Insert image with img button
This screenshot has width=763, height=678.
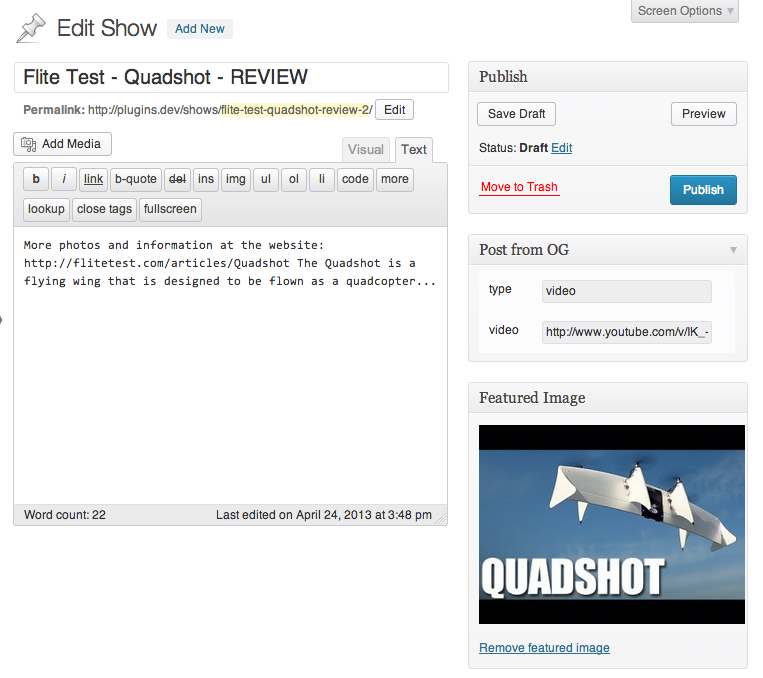[x=236, y=180]
